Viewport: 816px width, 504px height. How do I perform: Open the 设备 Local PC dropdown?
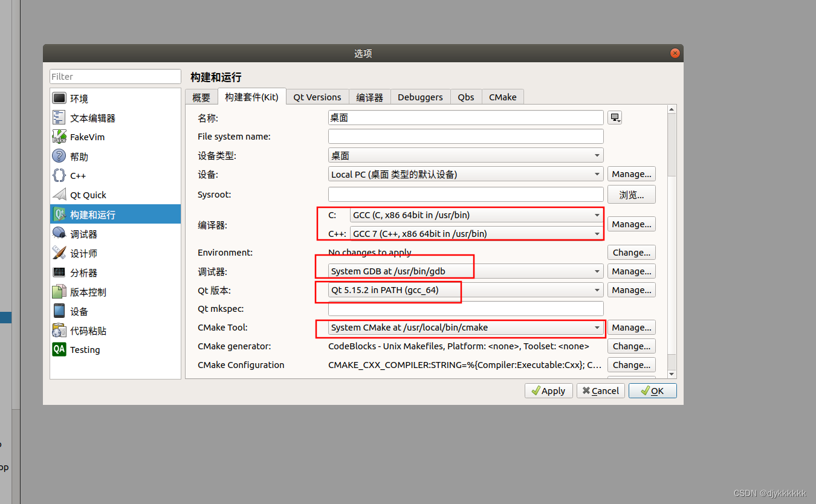[x=466, y=174]
